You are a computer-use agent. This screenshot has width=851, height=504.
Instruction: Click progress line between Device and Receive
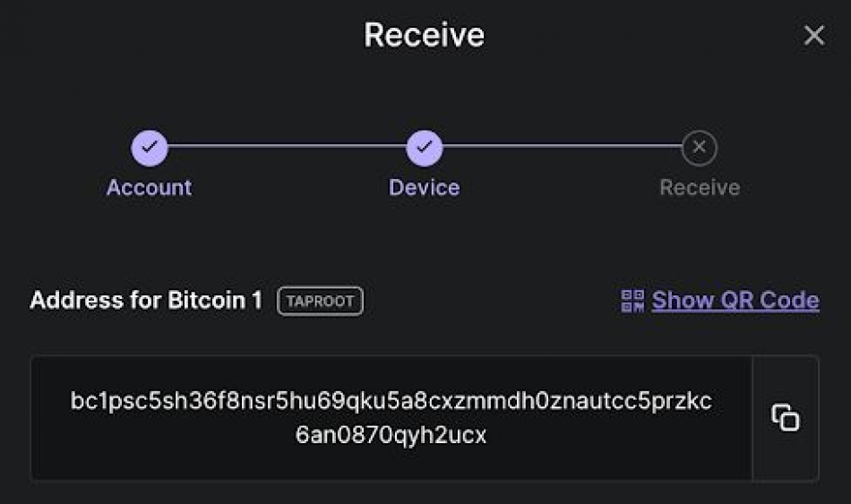point(563,145)
